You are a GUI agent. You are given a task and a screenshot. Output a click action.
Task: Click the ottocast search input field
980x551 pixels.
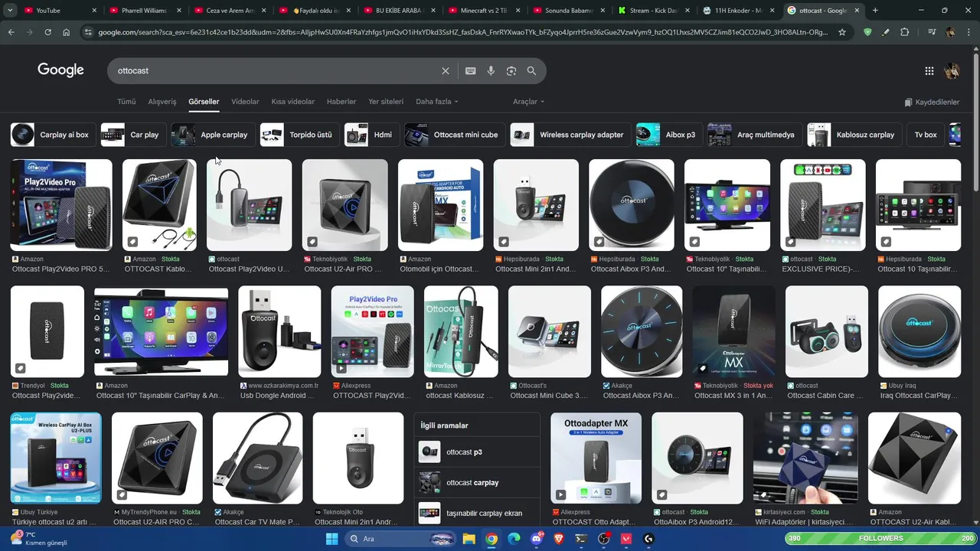(276, 70)
